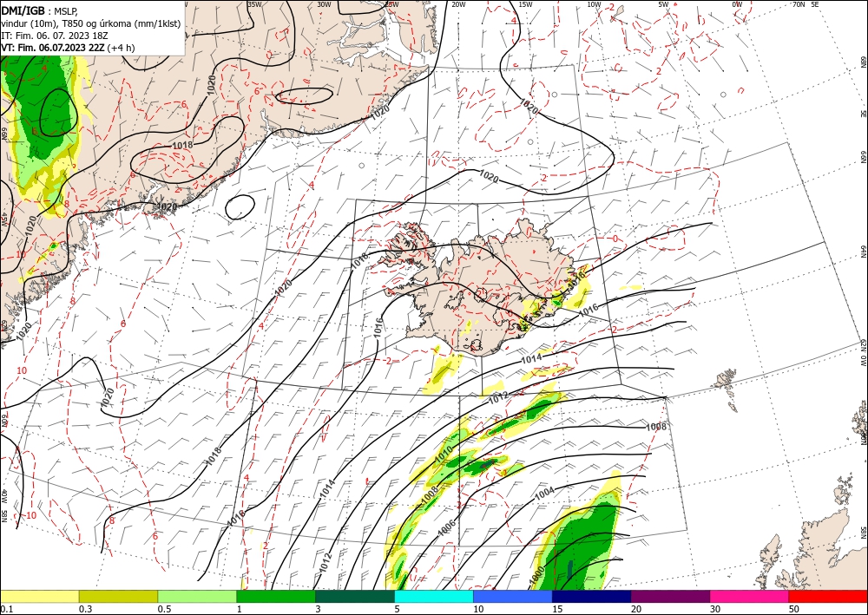
Task: Click the '30' legend value
Action: [714, 609]
